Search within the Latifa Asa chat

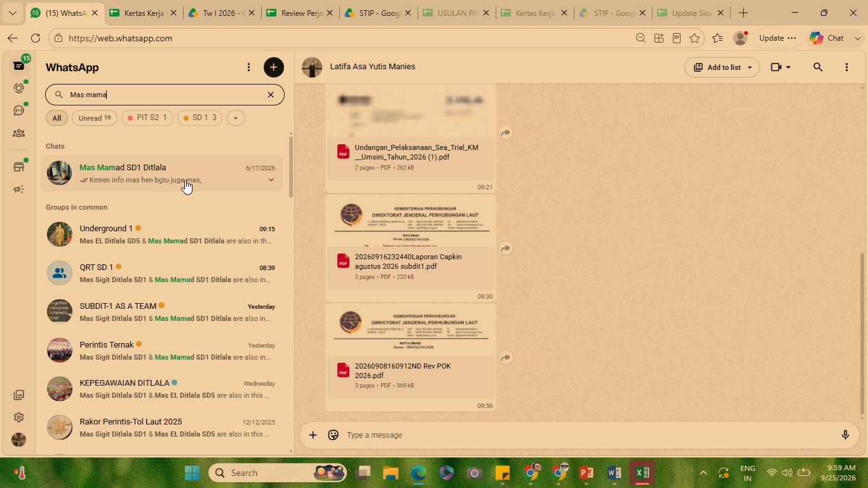coord(818,67)
